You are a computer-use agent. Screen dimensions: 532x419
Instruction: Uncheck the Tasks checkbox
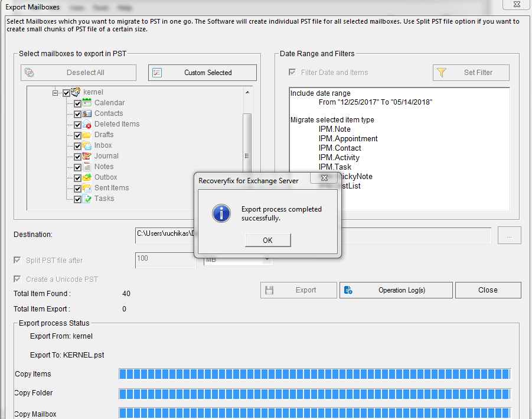click(x=77, y=199)
